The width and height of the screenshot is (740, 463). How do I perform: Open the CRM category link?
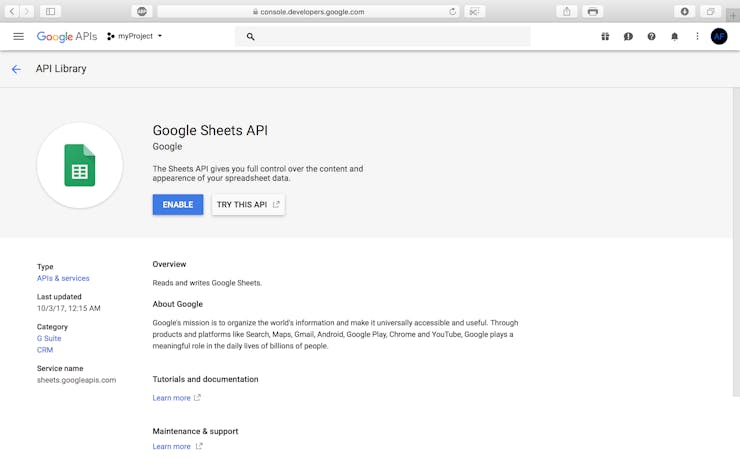point(45,350)
